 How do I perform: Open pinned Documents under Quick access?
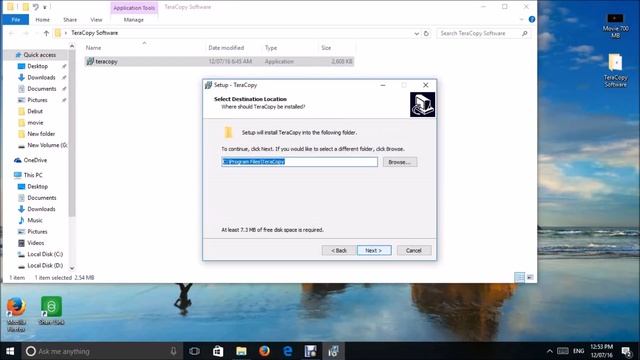[x=42, y=89]
